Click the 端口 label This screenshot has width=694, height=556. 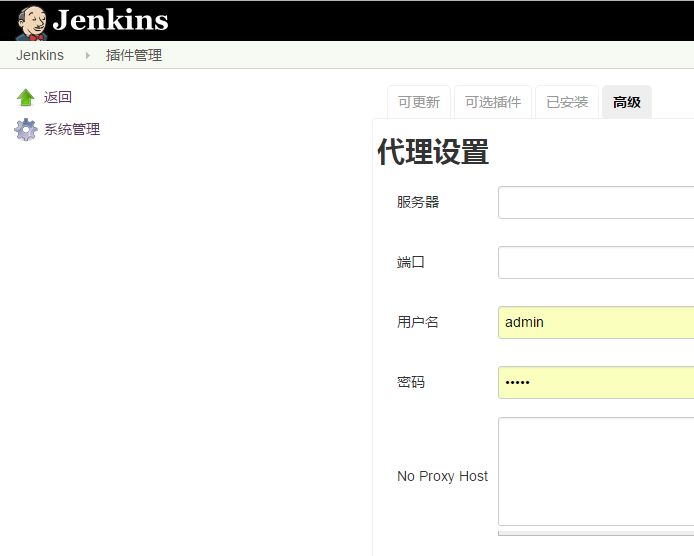pos(411,263)
